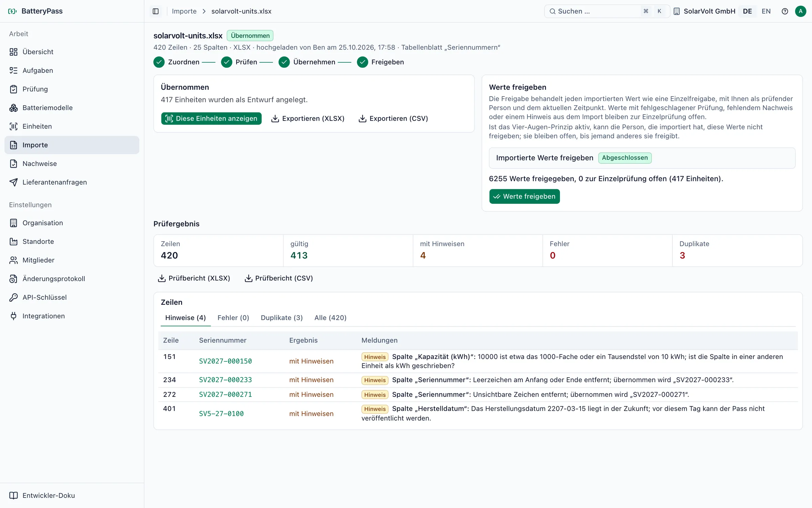Click the Werte freigeben button

pos(524,196)
